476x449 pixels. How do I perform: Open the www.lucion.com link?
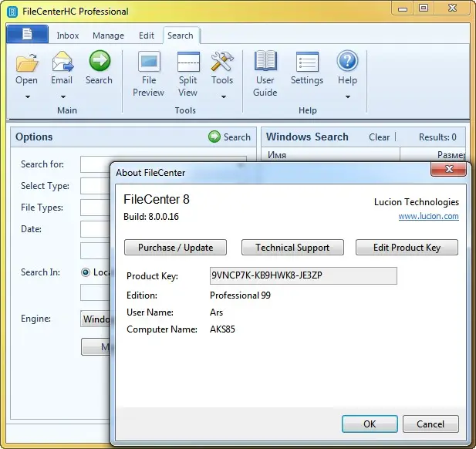428,216
